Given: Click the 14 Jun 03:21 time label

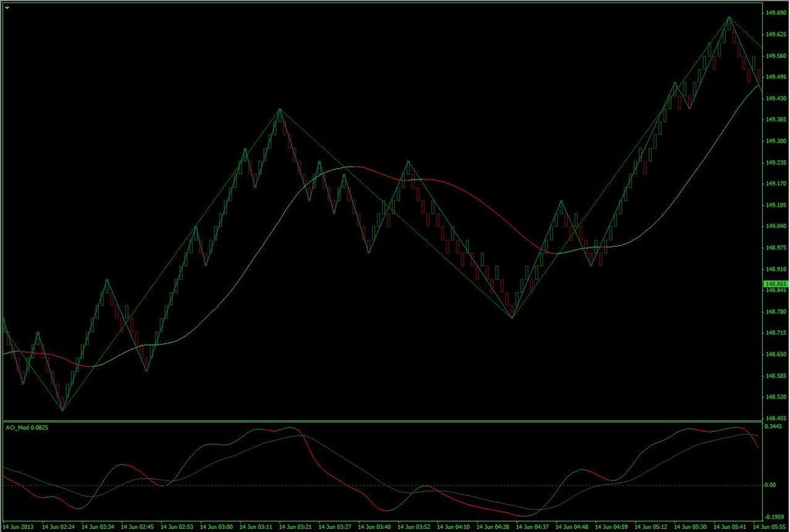Looking at the screenshot, I should pyautogui.click(x=295, y=527).
